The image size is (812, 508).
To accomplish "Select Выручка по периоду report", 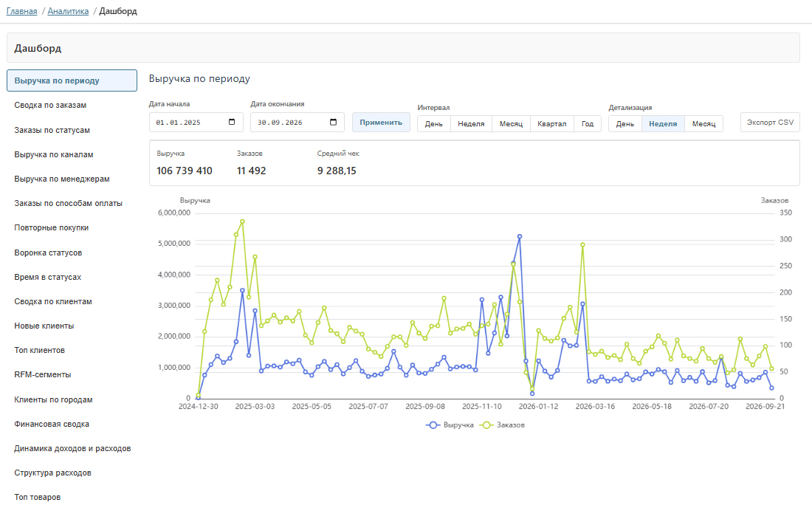I will tap(72, 80).
